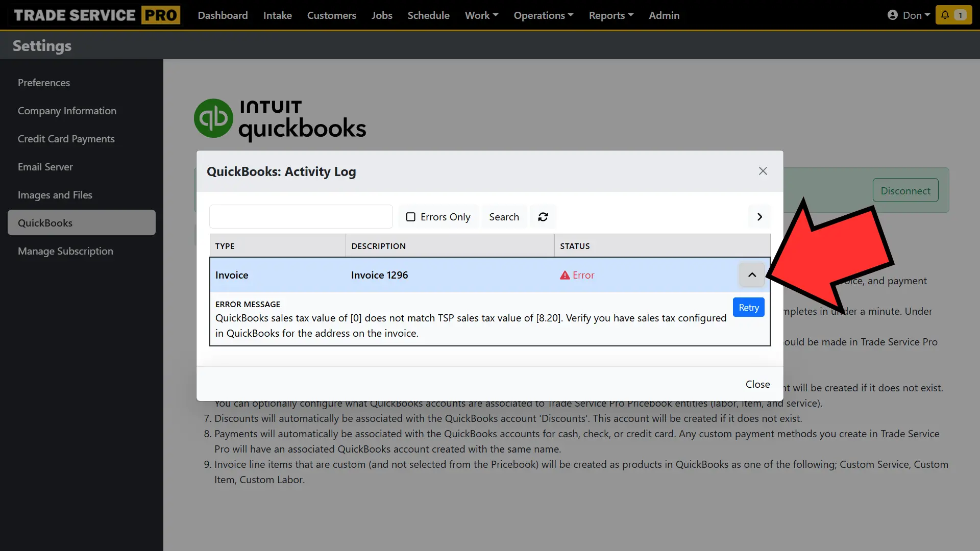This screenshot has height=551, width=980.
Task: Click the Trade Service Pro logo
Action: coord(95,15)
